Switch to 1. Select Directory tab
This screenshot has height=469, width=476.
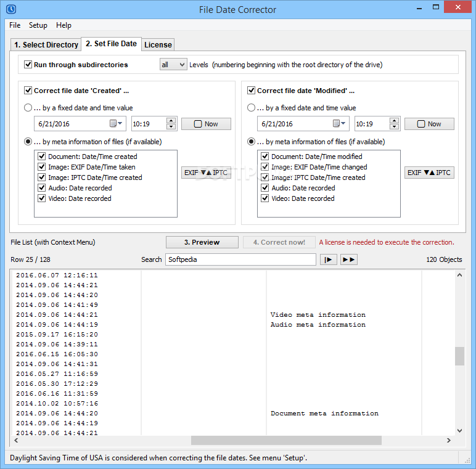tap(46, 45)
